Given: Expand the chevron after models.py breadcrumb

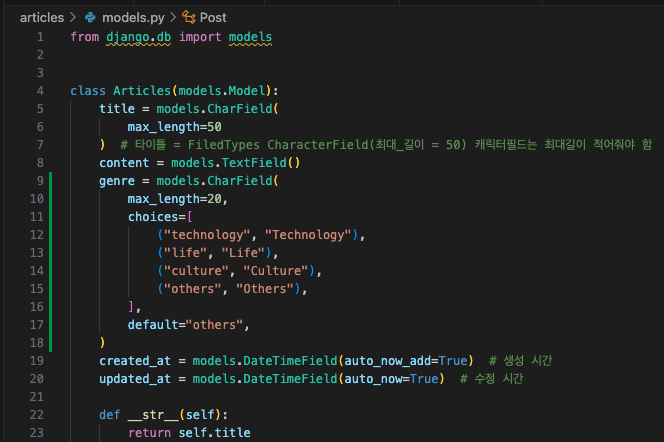Looking at the screenshot, I should tap(173, 17).
